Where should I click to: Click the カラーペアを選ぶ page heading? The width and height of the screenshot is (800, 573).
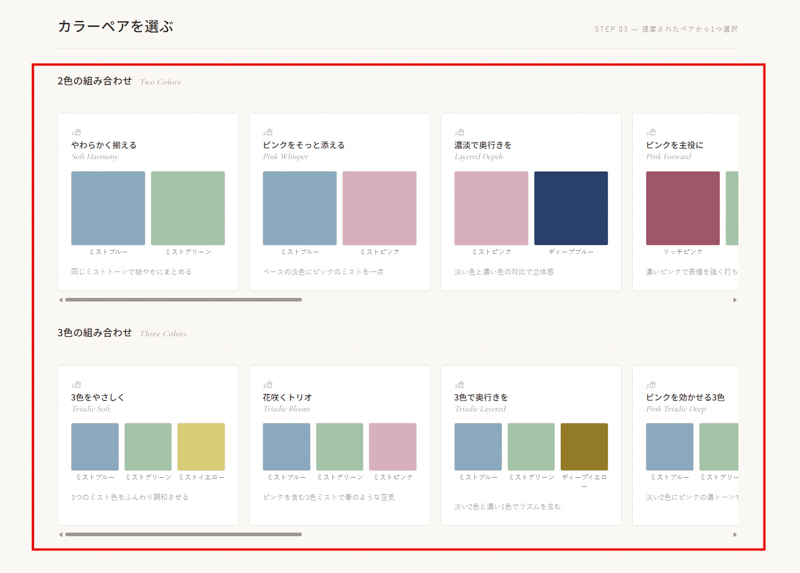(115, 26)
